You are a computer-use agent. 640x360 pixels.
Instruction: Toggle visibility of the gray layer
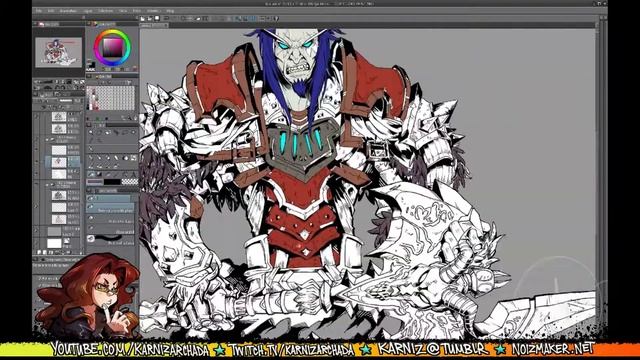36,230
